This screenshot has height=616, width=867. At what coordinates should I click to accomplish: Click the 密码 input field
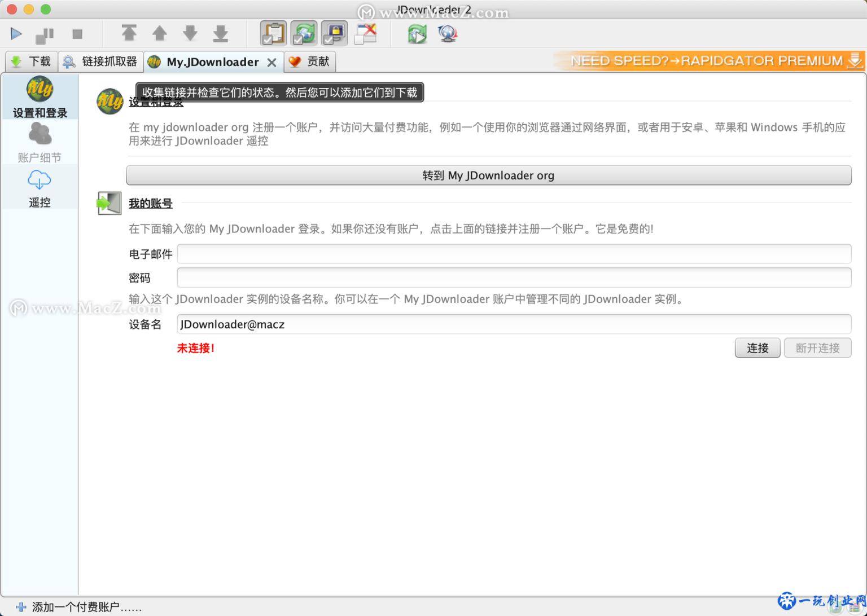(514, 278)
